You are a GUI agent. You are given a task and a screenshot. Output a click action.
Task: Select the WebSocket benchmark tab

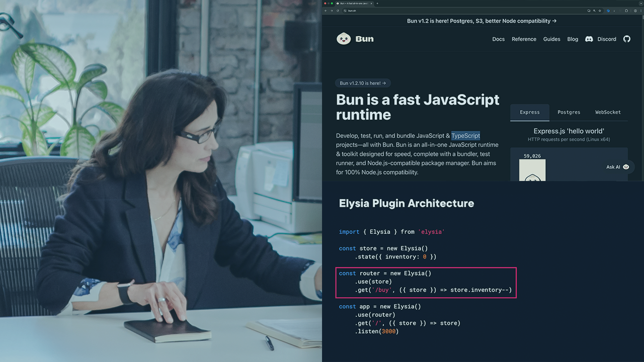point(608,112)
